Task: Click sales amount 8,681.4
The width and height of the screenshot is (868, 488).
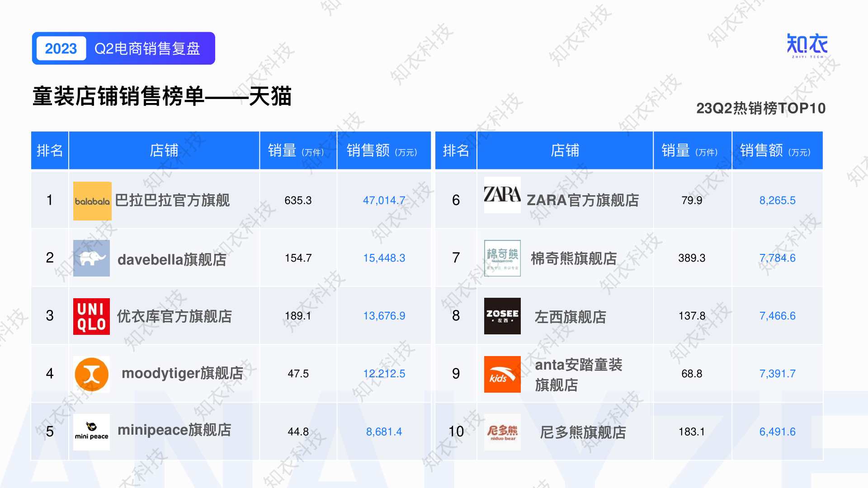Action: (x=384, y=432)
